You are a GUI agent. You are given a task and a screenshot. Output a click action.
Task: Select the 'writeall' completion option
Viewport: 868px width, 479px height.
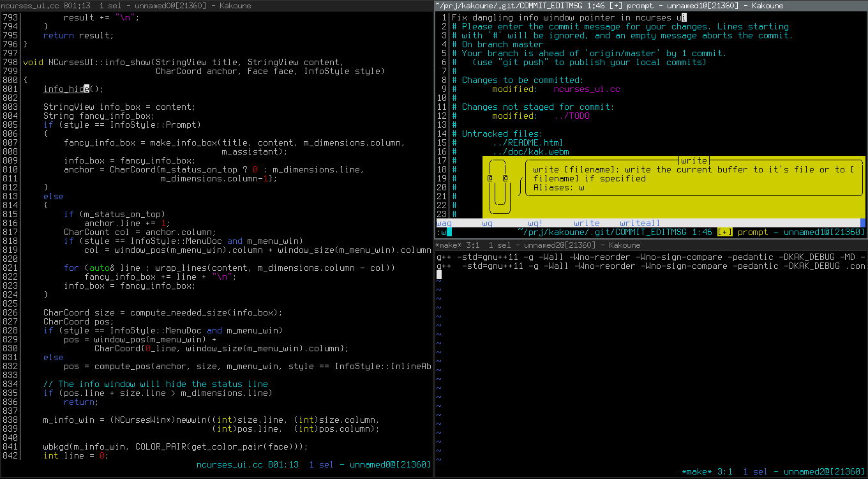coord(638,223)
